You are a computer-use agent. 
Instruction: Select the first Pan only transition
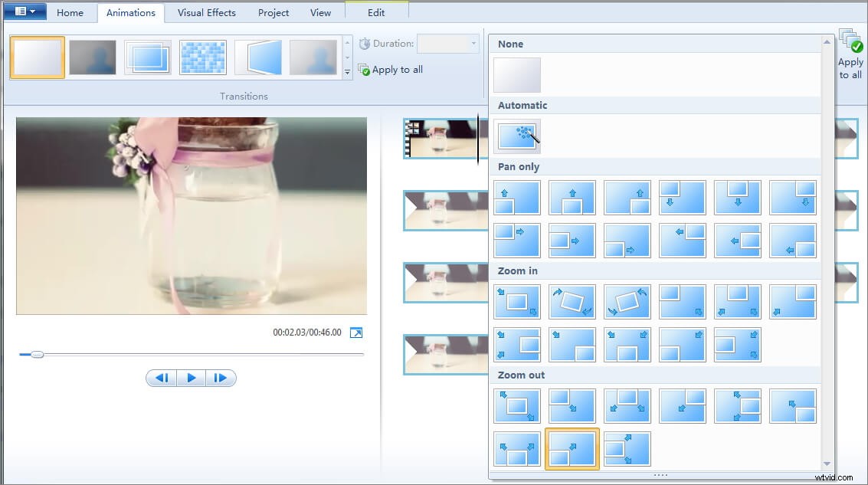click(517, 197)
